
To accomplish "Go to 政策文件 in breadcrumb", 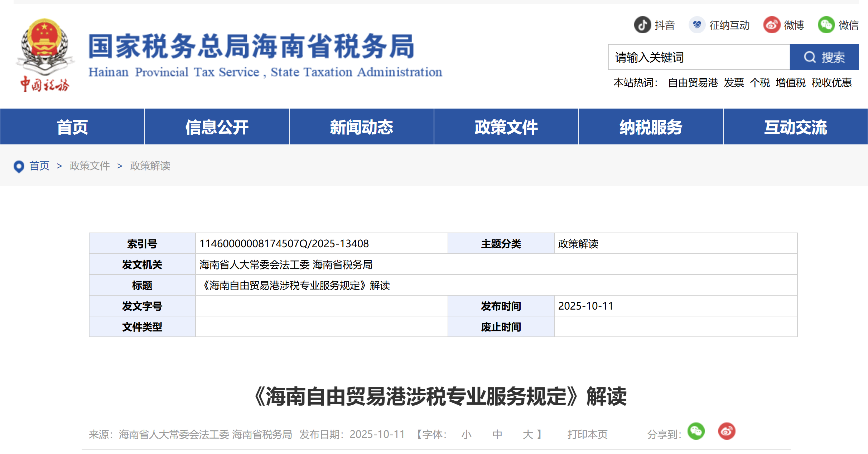I will [x=90, y=166].
